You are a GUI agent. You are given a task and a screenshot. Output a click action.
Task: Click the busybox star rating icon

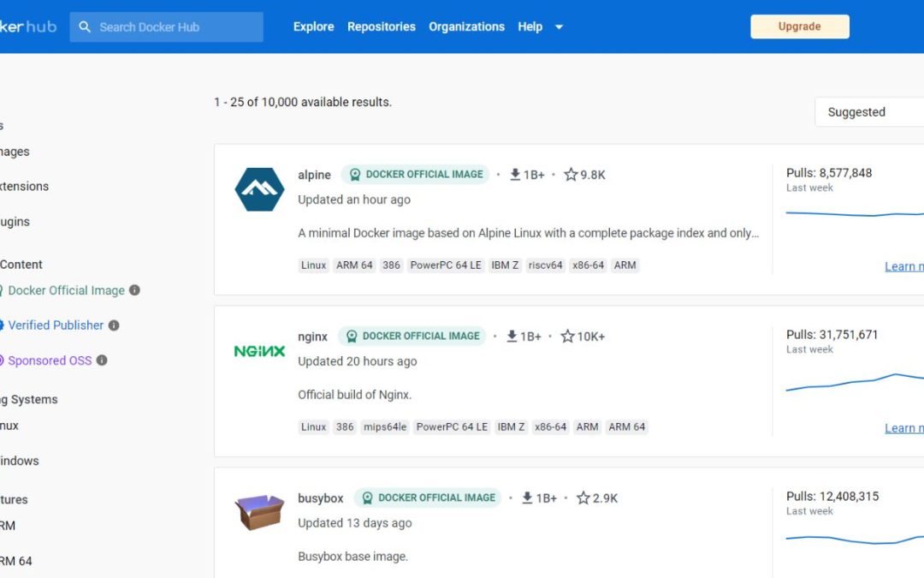point(583,498)
